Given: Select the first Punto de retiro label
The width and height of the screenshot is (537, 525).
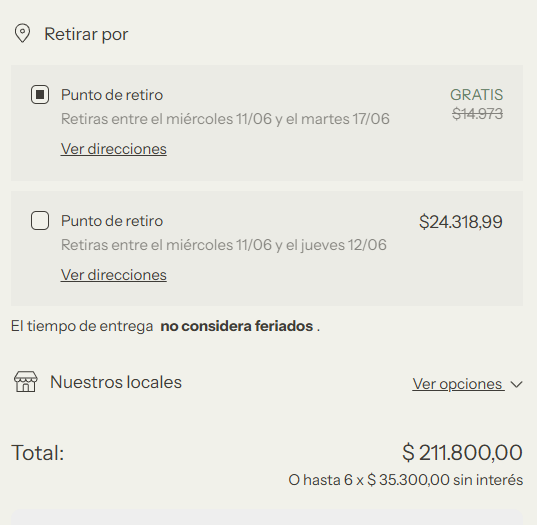Looking at the screenshot, I should [112, 95].
